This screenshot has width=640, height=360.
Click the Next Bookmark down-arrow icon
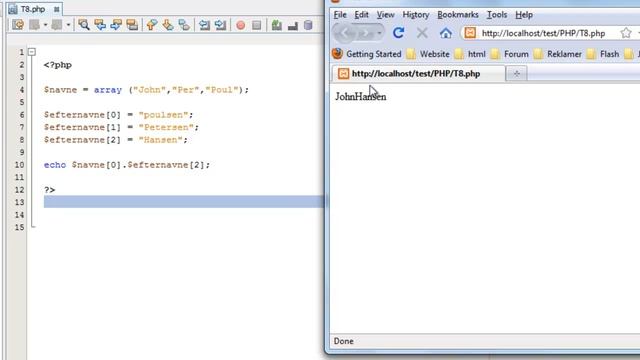click(x=168, y=25)
